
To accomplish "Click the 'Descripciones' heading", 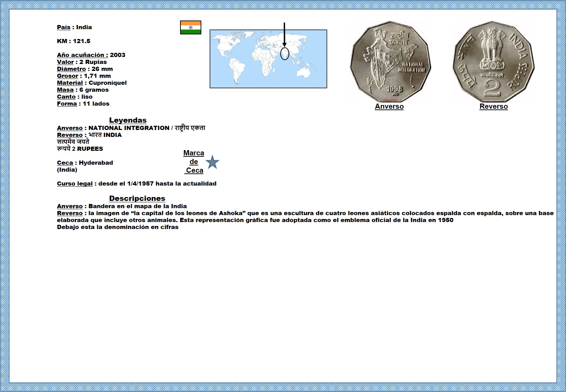I will 137,198.
